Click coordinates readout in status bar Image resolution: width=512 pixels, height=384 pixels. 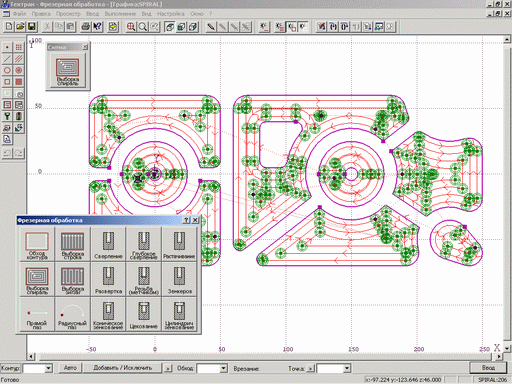[x=404, y=380]
